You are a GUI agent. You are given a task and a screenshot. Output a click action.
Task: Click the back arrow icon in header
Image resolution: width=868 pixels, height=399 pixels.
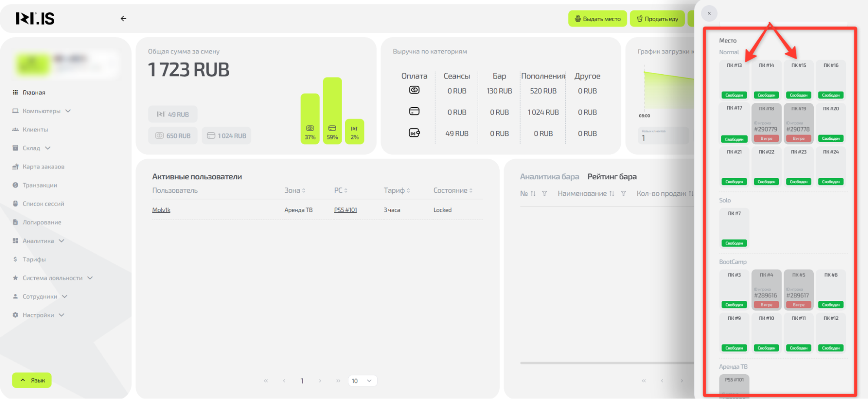(123, 19)
